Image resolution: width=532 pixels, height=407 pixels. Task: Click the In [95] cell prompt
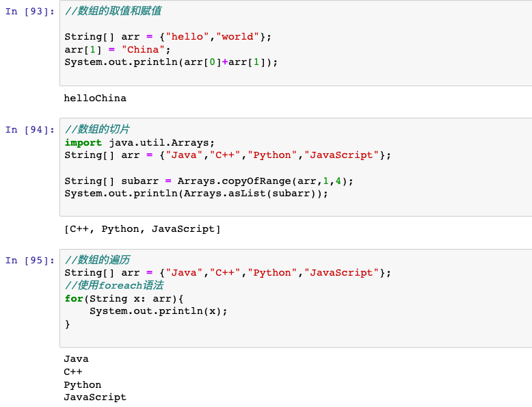click(29, 261)
